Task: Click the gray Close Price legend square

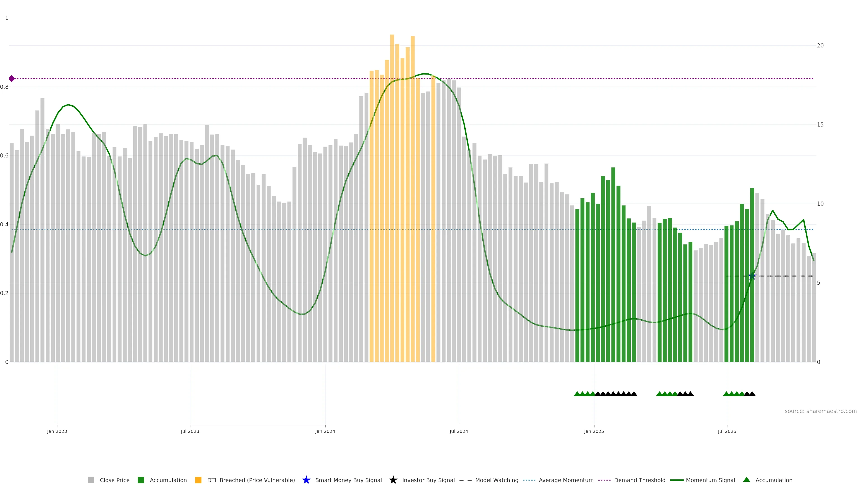Action: pyautogui.click(x=91, y=480)
